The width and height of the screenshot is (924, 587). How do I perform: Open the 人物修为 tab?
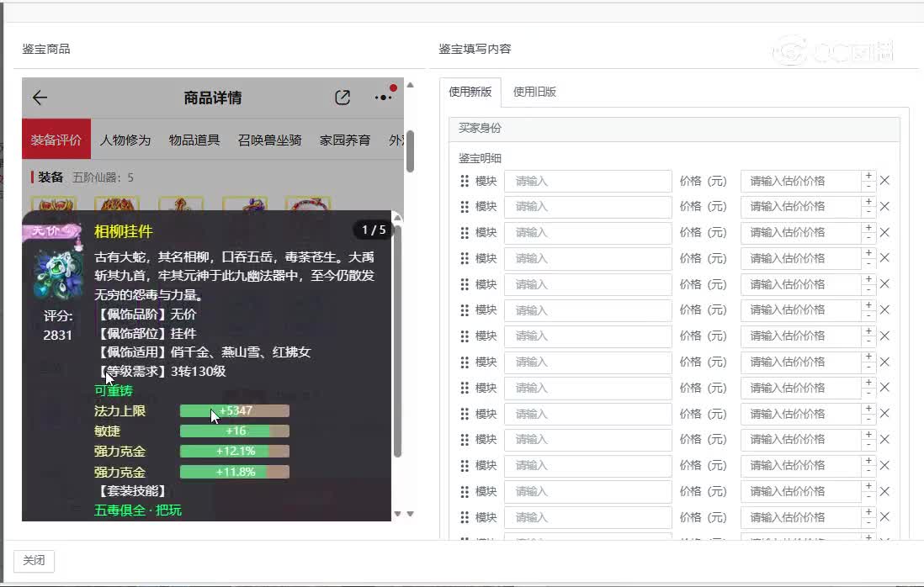point(125,140)
